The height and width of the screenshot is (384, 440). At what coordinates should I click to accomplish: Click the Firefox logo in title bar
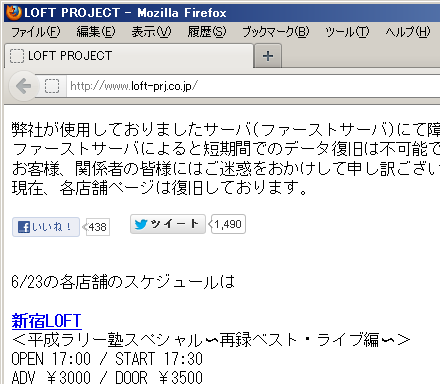click(x=13, y=13)
